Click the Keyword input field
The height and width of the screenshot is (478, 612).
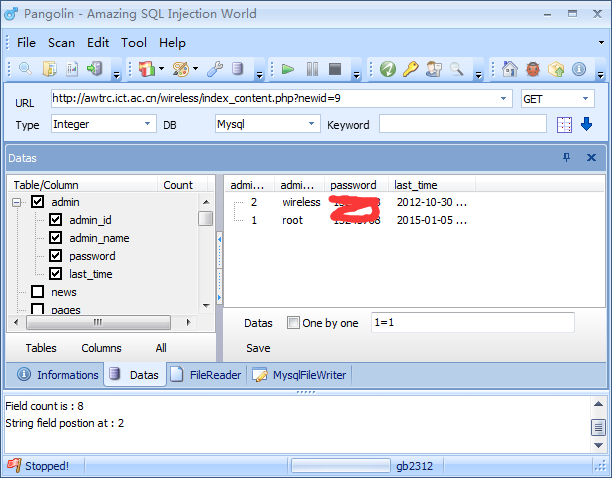click(463, 124)
